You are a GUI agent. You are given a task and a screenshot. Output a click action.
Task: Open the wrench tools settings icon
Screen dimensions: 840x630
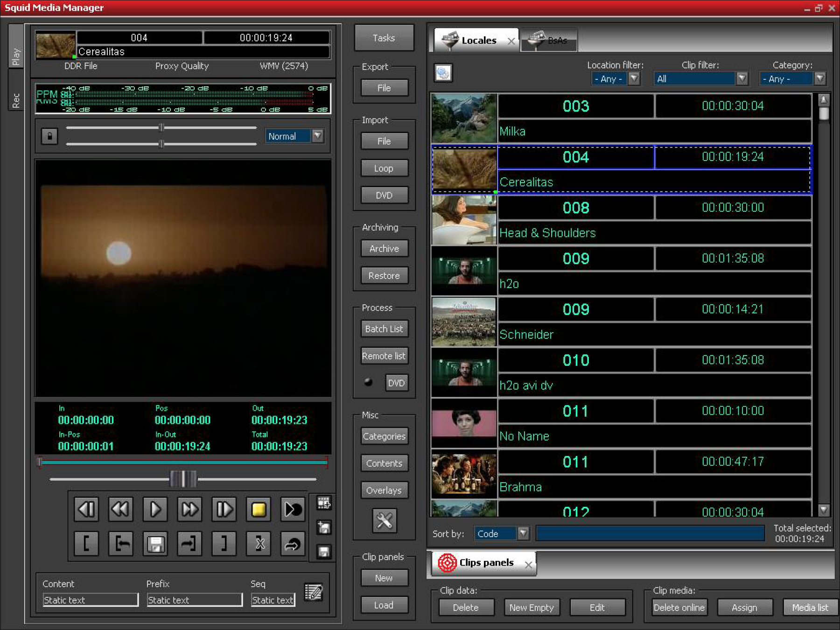click(384, 520)
